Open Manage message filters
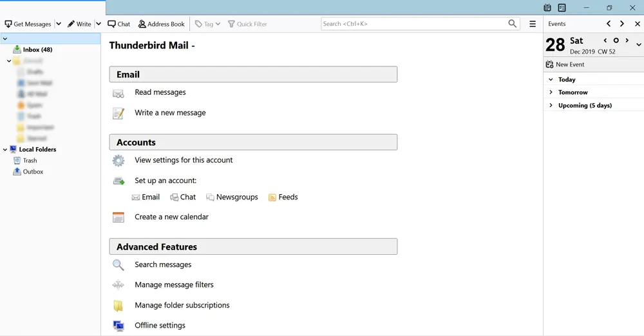Screen dimensions: 644x336 coord(174,284)
